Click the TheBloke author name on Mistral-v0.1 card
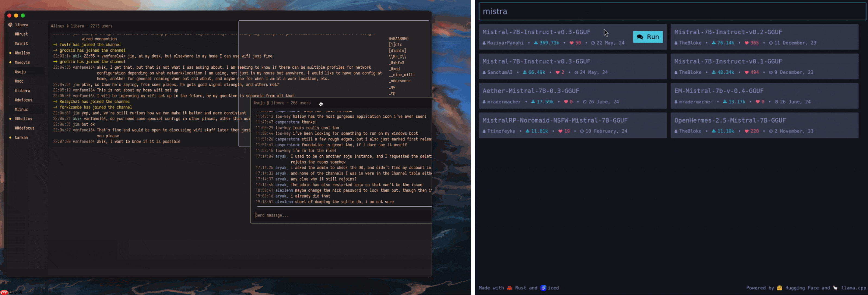Viewport: 868px width, 295px height. tap(690, 72)
